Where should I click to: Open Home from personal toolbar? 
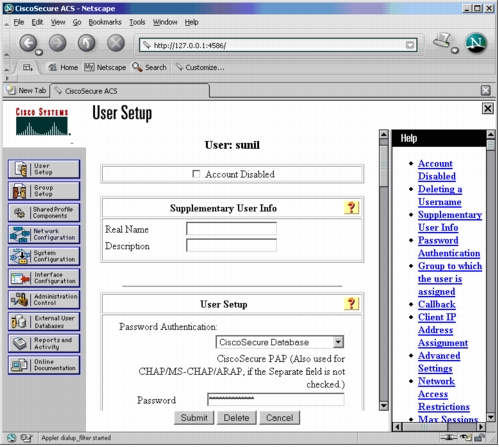pyautogui.click(x=63, y=68)
